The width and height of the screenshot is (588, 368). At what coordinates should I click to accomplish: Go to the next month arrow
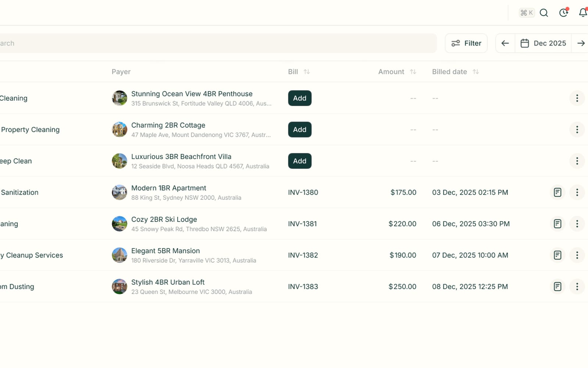tap(580, 43)
